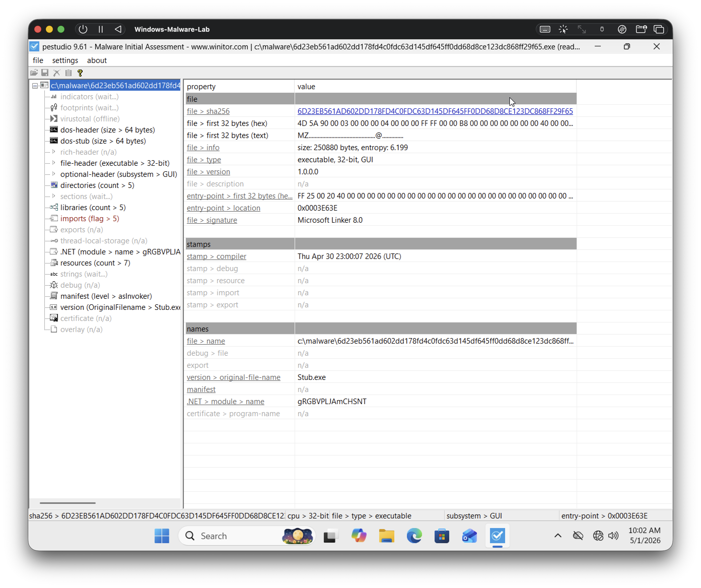Click the tree panel horizontal scrollbar
The width and height of the screenshot is (701, 588).
(67, 503)
